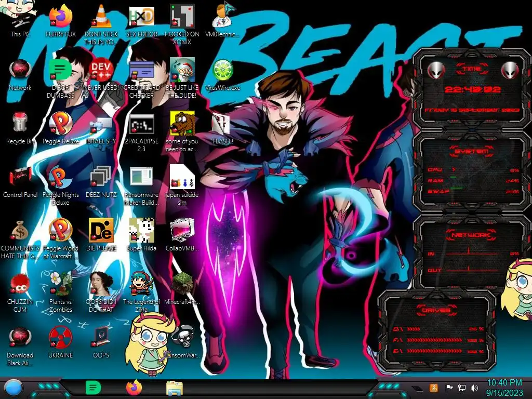
Task: Launch The Legend of Zilda icon
Action: click(141, 292)
